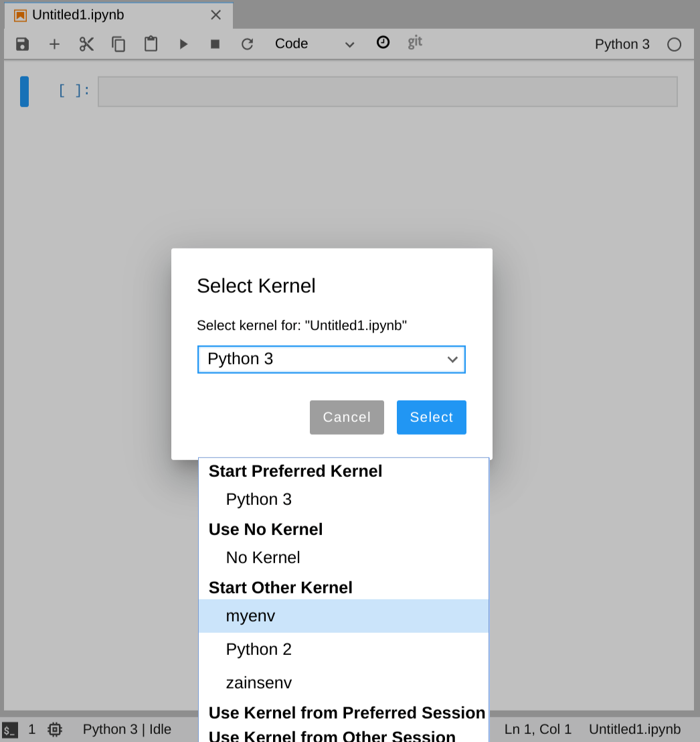
Task: Confirm with the Select button
Action: coord(431,417)
